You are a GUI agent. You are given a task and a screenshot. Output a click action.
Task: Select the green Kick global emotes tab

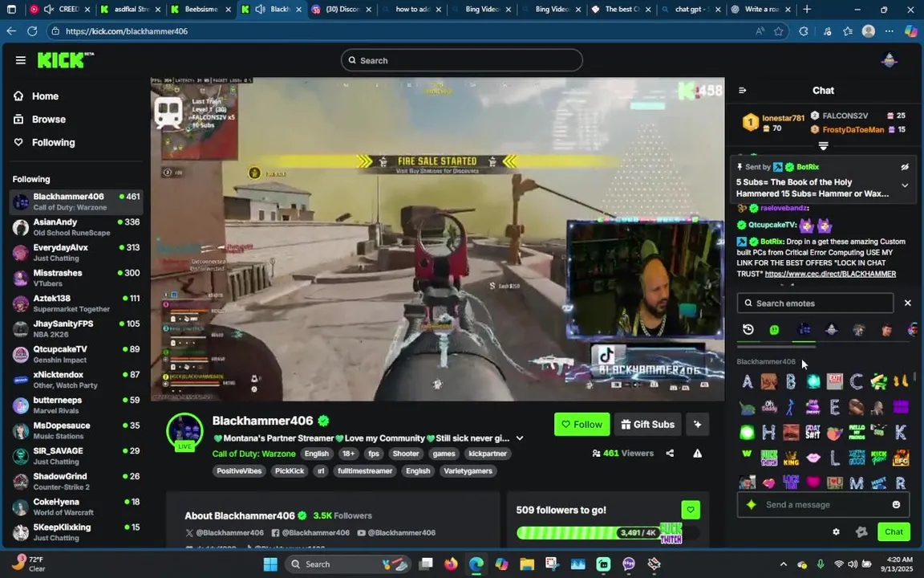coord(774,330)
